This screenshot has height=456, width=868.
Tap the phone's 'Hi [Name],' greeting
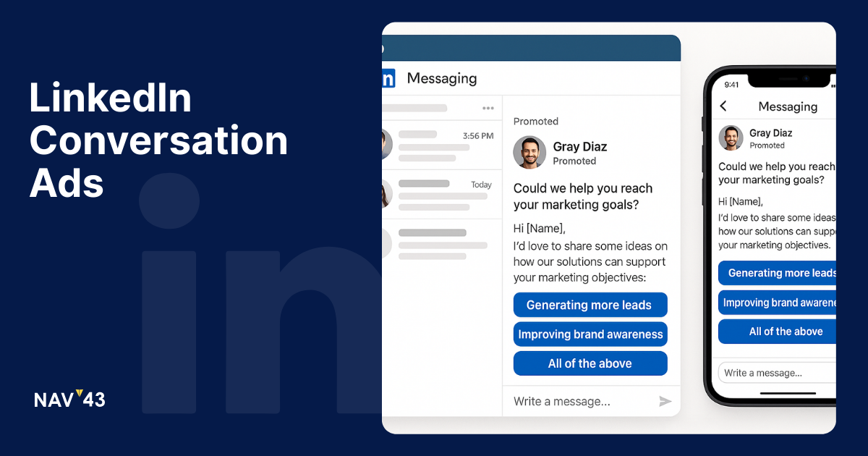(x=741, y=201)
